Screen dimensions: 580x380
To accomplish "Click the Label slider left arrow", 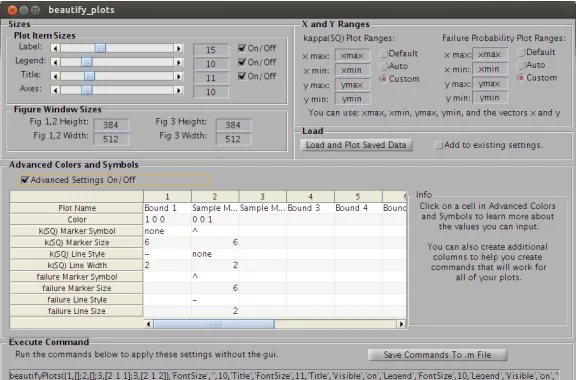I will pos(55,48).
